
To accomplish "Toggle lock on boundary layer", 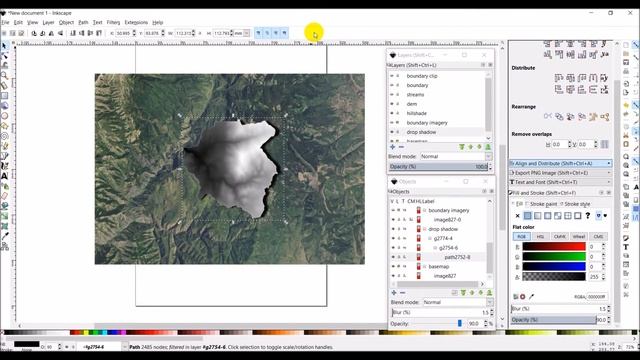I will [398, 85].
